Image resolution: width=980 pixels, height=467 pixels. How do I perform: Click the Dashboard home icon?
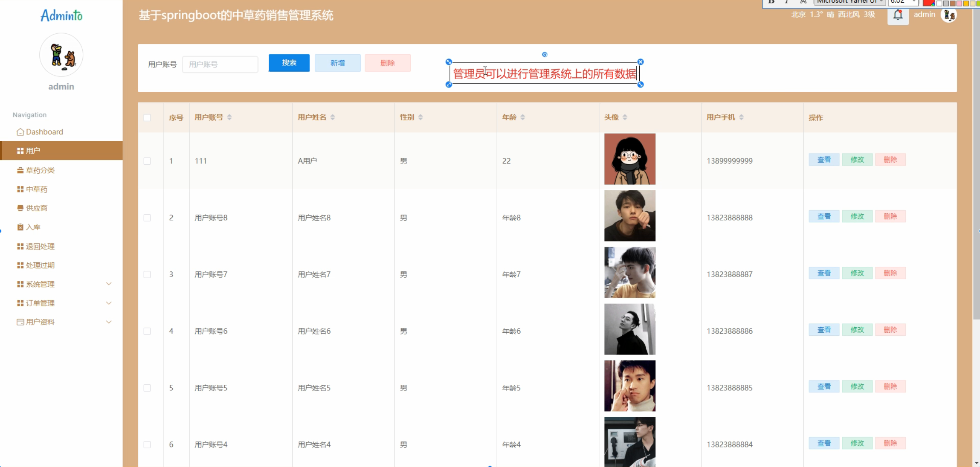(20, 132)
